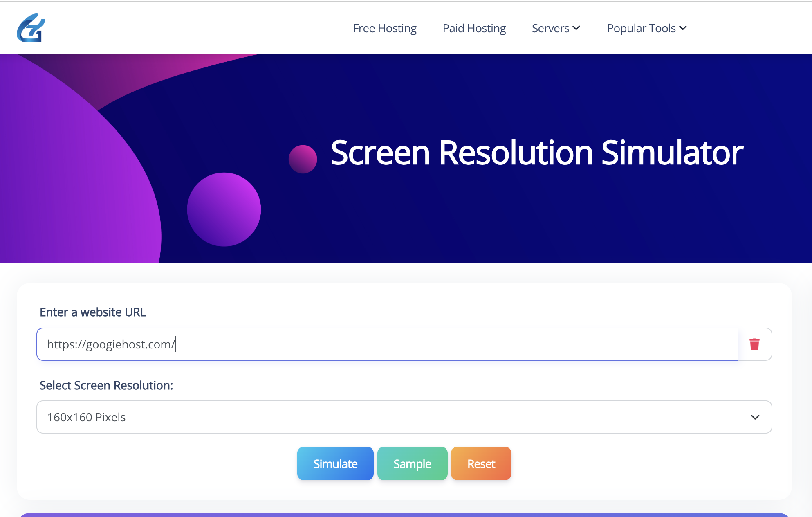Click the resolution dropdown chevron icon
This screenshot has height=517, width=812.
[755, 417]
